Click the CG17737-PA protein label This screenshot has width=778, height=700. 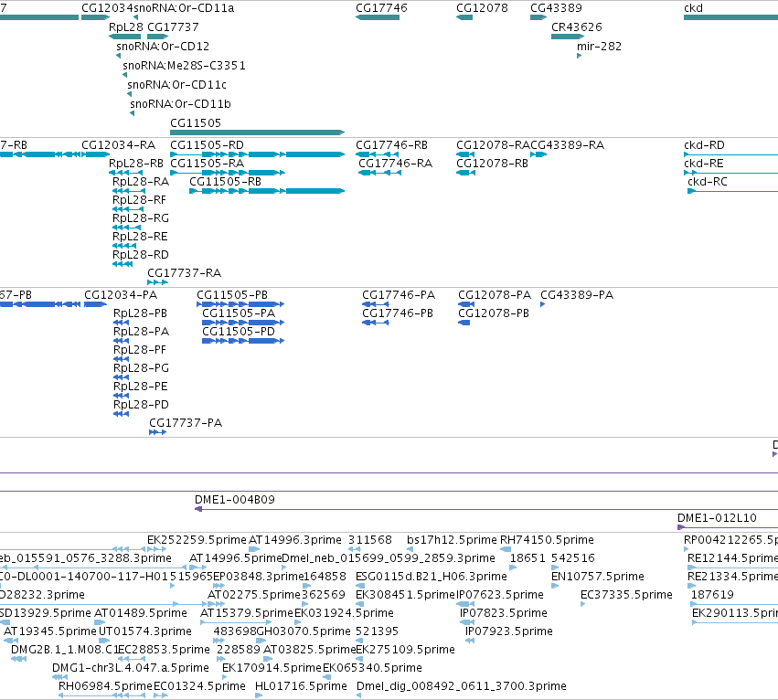click(x=186, y=423)
